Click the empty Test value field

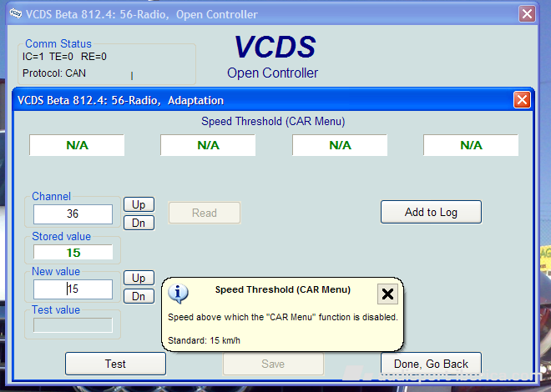[73, 324]
